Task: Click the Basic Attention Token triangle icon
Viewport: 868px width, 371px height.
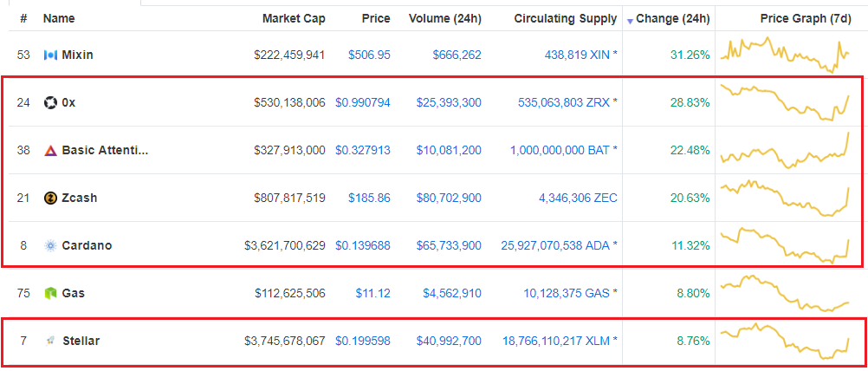Action: tap(50, 151)
